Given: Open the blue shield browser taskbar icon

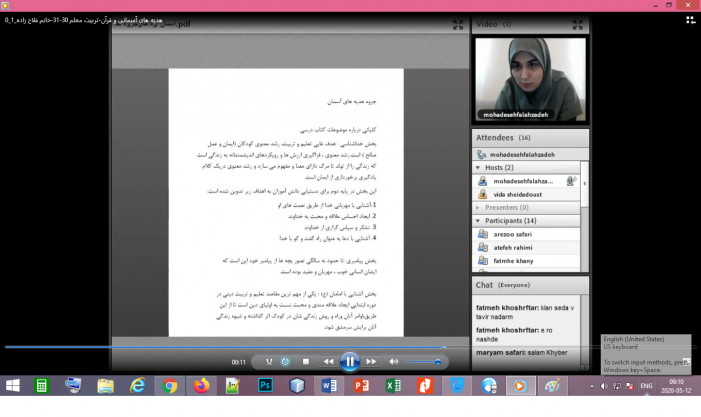Looking at the screenshot, I should (x=457, y=386).
